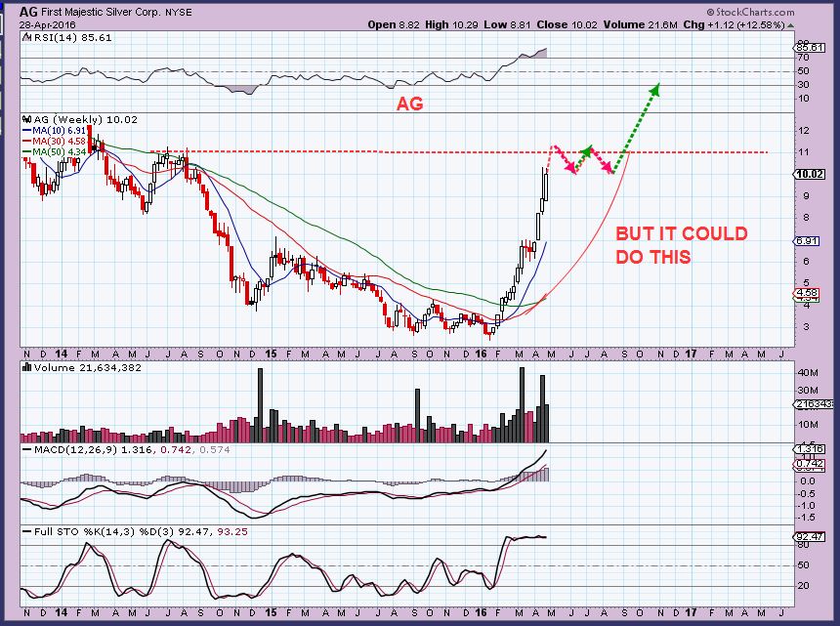Click the MACD signal value '0.742' in legend

click(176, 450)
